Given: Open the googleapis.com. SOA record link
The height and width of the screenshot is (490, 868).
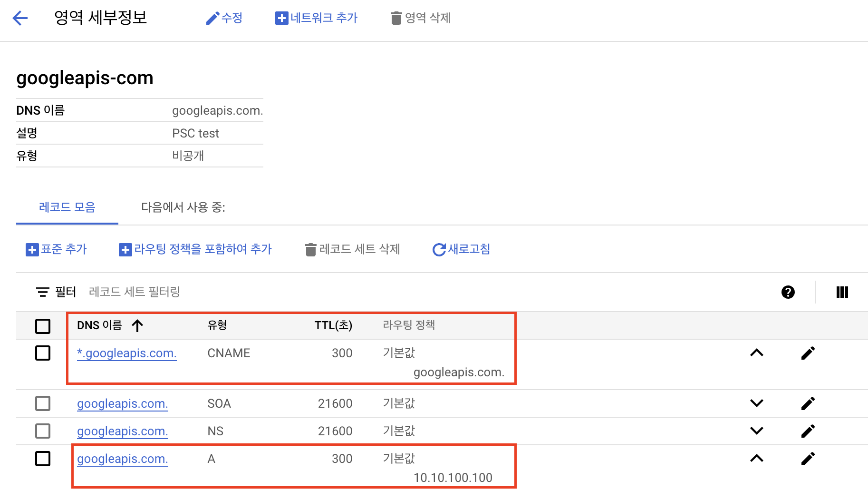Looking at the screenshot, I should point(122,404).
